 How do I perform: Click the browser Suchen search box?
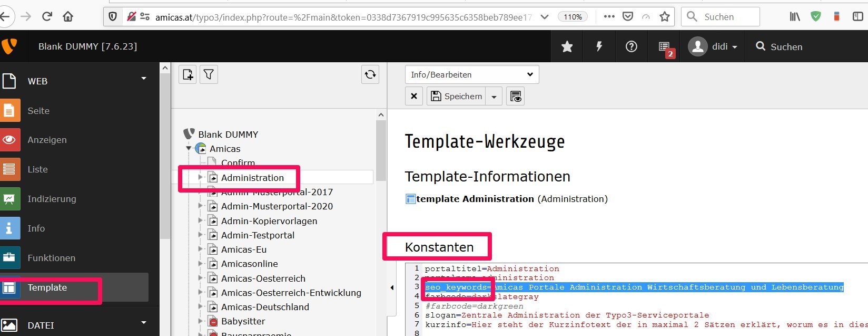tap(721, 17)
